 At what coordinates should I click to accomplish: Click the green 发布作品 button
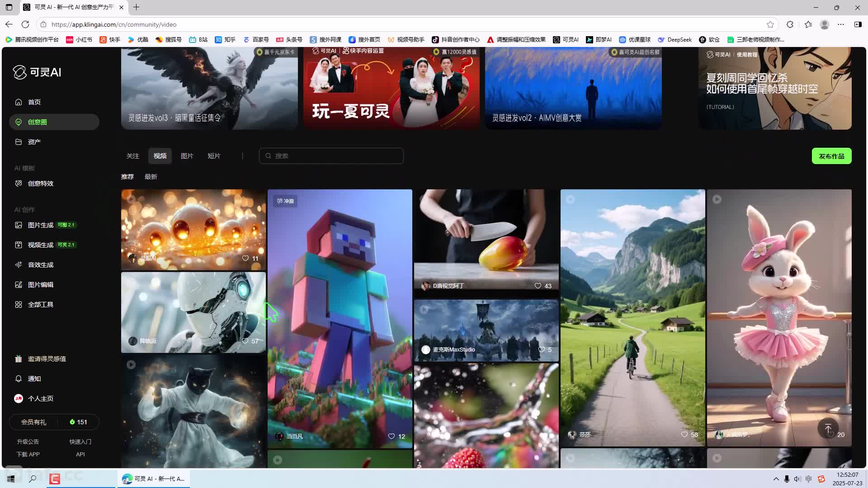831,156
